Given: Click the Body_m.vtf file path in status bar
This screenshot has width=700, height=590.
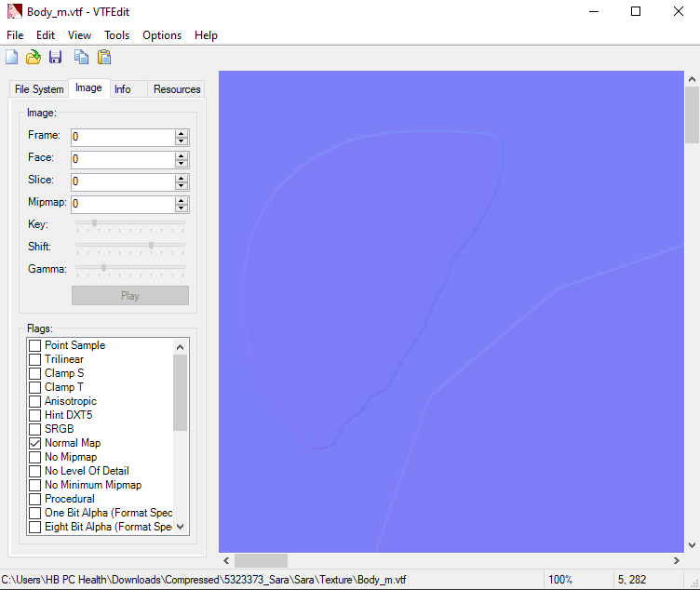Looking at the screenshot, I should 204,580.
